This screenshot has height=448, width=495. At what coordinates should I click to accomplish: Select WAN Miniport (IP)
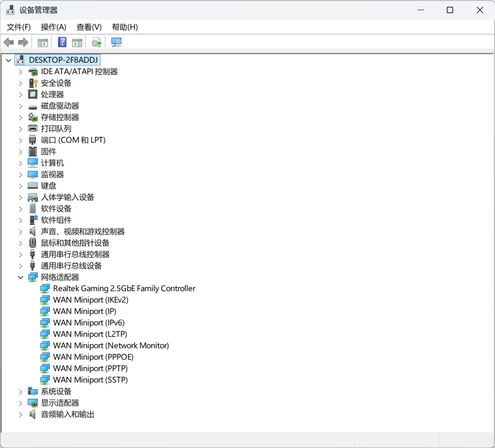pos(85,311)
